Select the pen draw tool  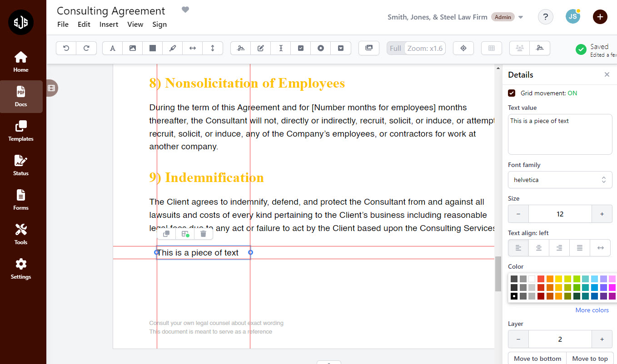pyautogui.click(x=173, y=48)
